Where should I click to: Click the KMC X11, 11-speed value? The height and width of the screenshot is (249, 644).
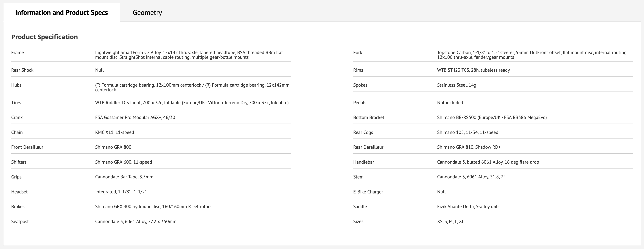[x=115, y=132]
